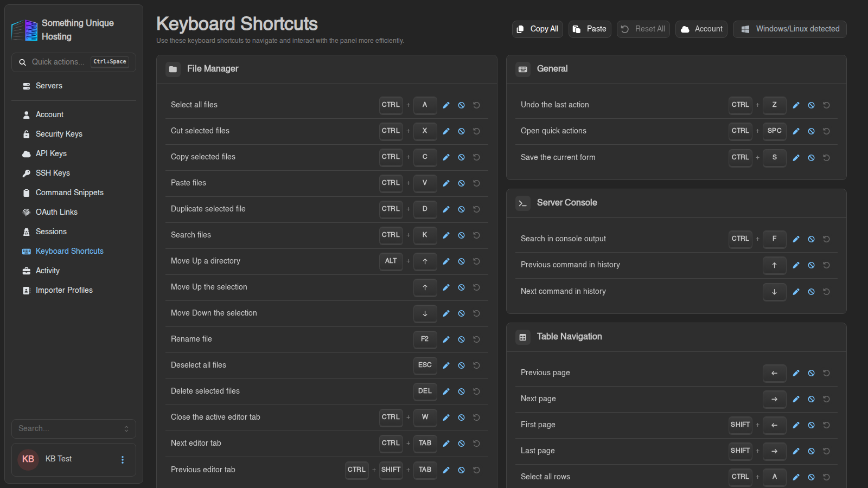Reset the Next page shortcut
Viewport: 868px width, 488px height.
coord(826,399)
